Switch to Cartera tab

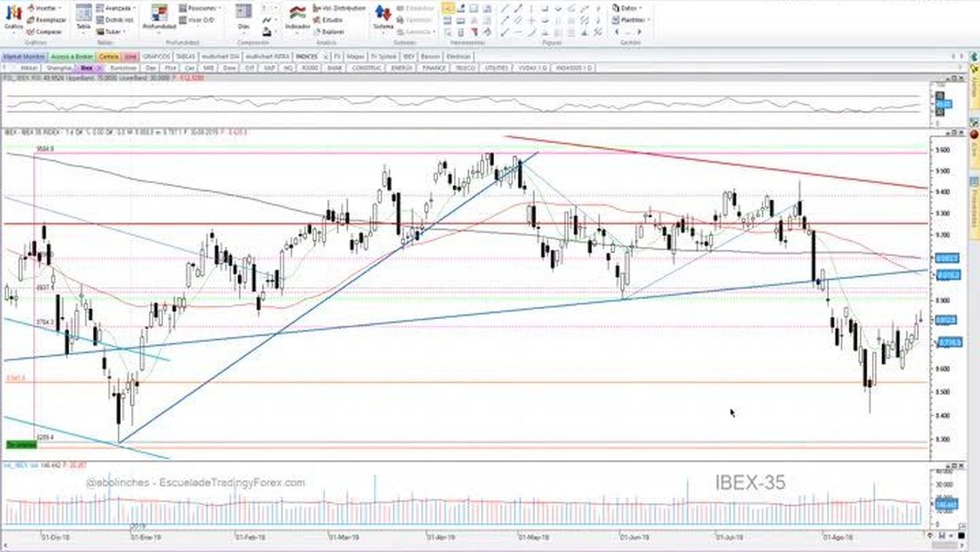pyautogui.click(x=110, y=56)
